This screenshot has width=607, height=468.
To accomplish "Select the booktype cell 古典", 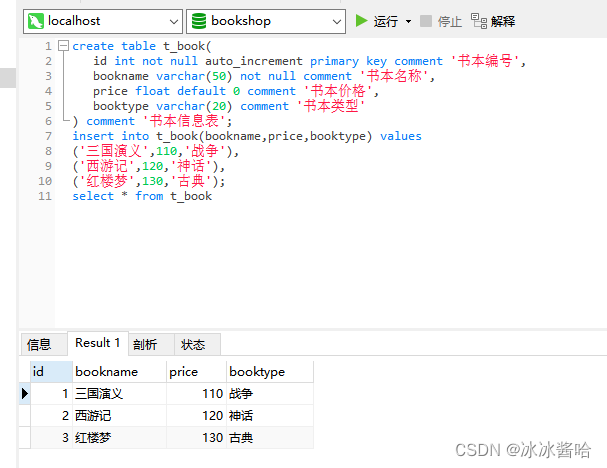I will pyautogui.click(x=270, y=438).
